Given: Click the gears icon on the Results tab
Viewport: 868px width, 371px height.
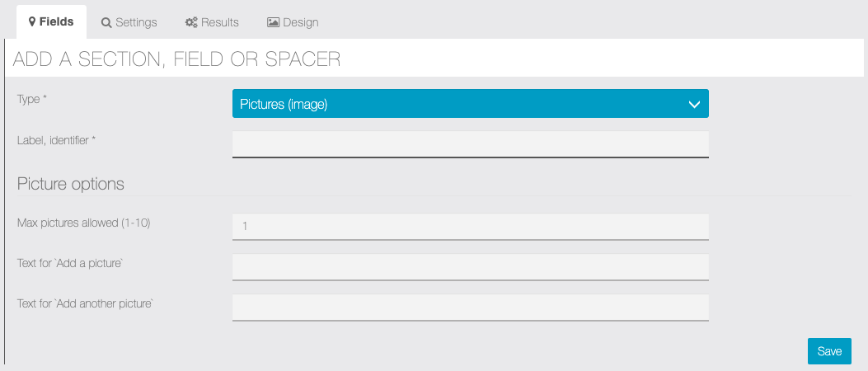Looking at the screenshot, I should pyautogui.click(x=191, y=23).
